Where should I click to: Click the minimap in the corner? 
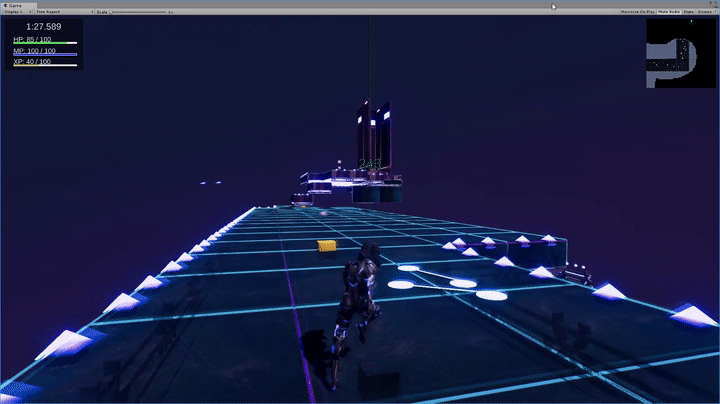click(x=680, y=54)
